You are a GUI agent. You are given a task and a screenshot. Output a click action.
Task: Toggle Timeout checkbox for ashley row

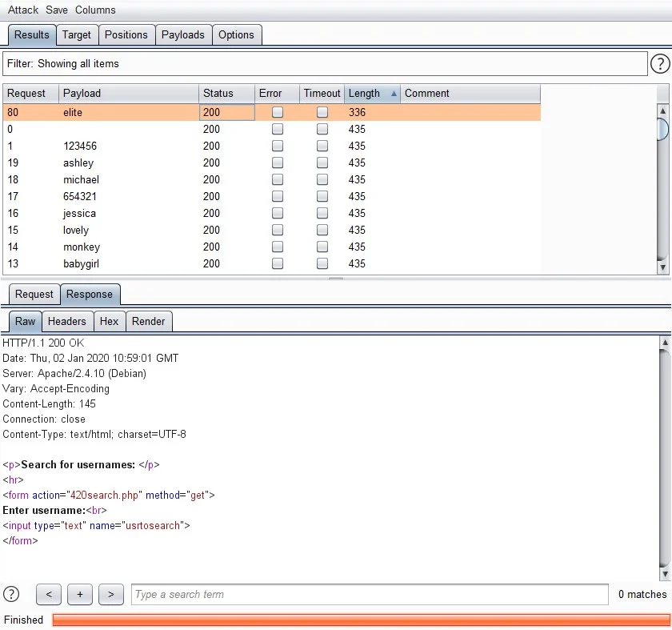[322, 163]
